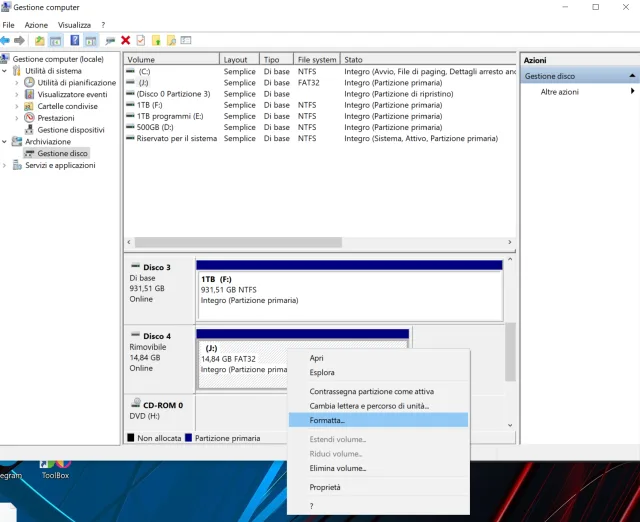
Task: Collapse the Gestione disco actions header
Action: click(632, 76)
